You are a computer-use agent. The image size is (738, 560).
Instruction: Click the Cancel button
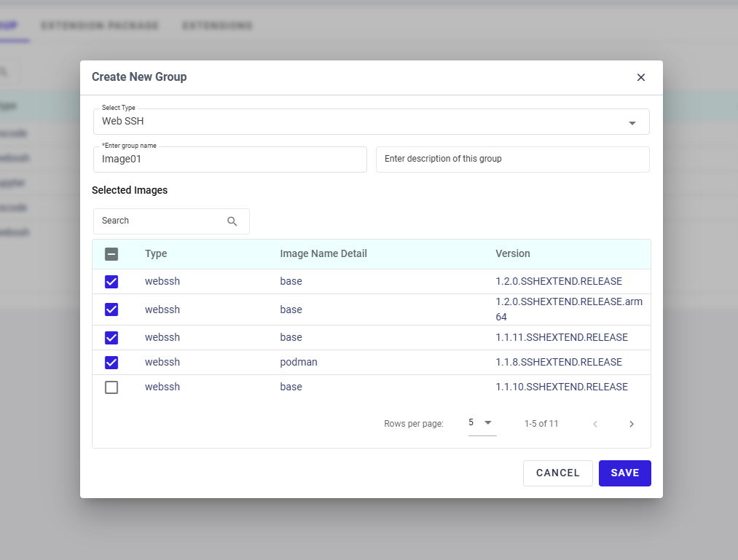click(x=558, y=473)
